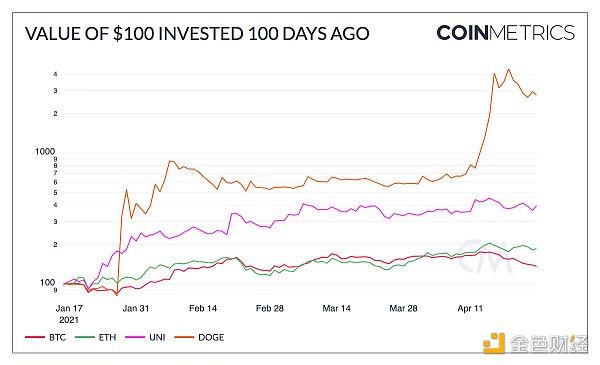Click the Coin Metrics logo

point(505,33)
